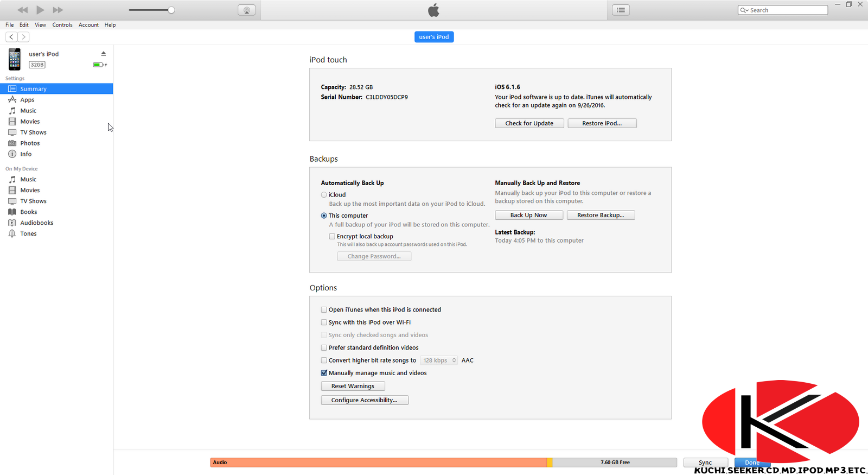Click the orange Audio storage bar segment

(379, 463)
